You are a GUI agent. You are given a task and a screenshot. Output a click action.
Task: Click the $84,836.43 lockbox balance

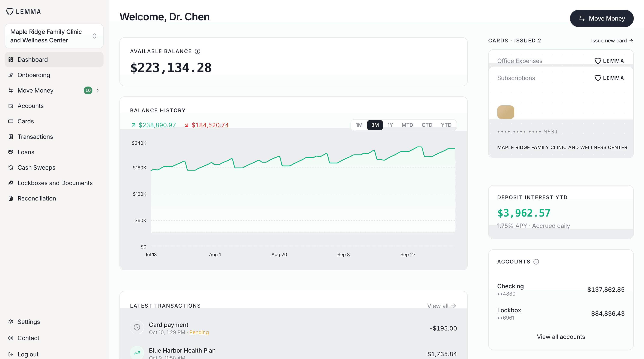tap(608, 314)
